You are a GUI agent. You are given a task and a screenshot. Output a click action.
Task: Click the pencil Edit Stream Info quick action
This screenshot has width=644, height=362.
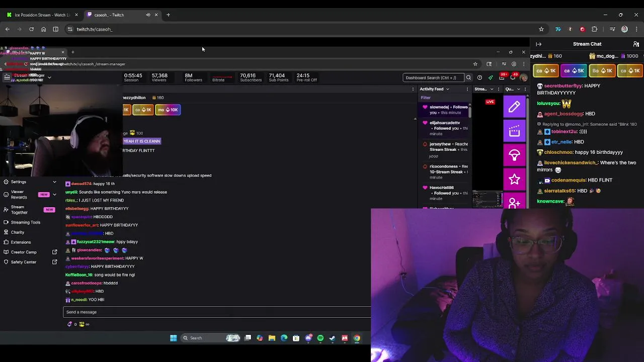[514, 107]
